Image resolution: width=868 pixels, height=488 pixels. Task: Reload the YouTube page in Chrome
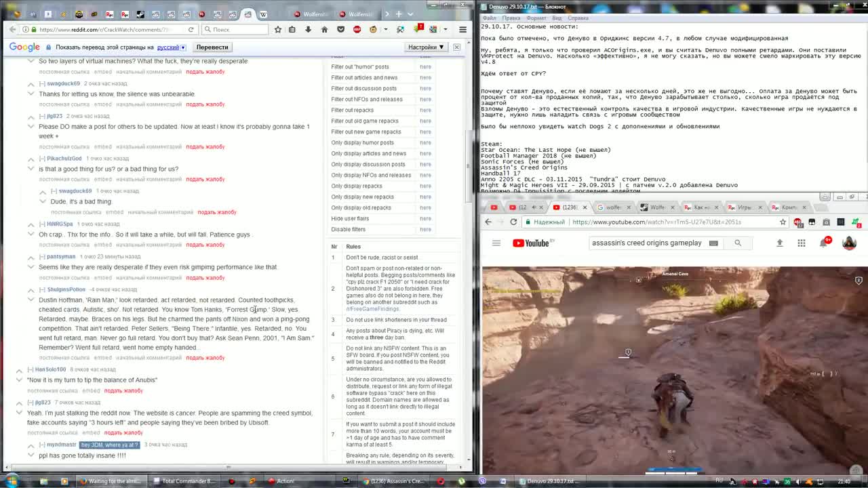pyautogui.click(x=513, y=222)
